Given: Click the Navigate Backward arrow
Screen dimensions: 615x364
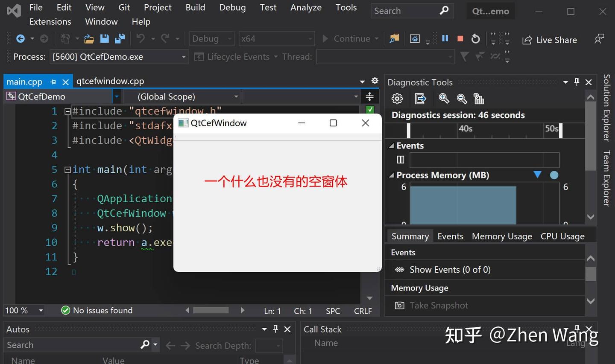Looking at the screenshot, I should pyautogui.click(x=20, y=38).
